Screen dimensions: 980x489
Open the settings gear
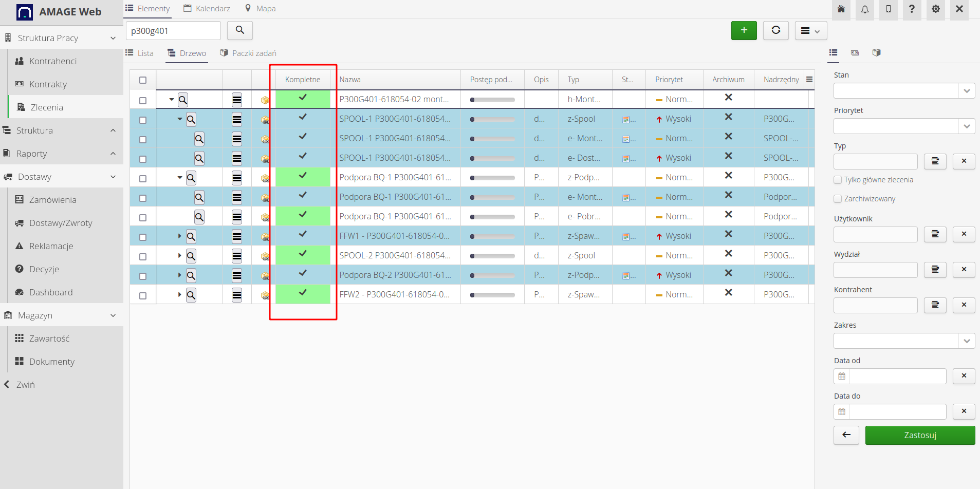point(936,10)
